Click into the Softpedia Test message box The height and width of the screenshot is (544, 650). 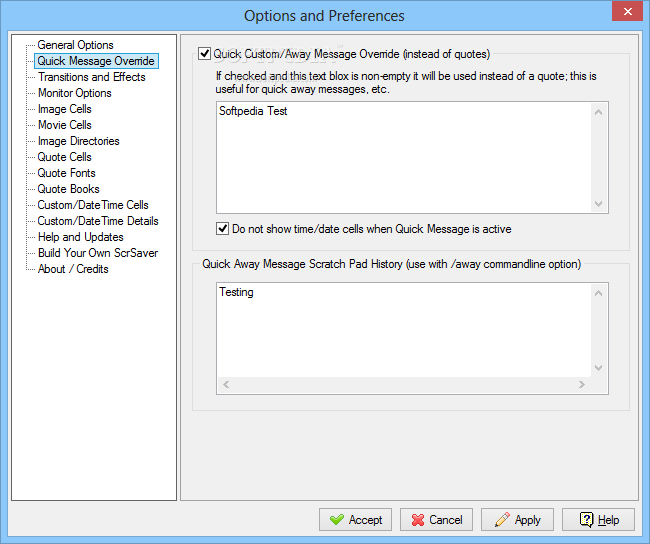point(404,158)
